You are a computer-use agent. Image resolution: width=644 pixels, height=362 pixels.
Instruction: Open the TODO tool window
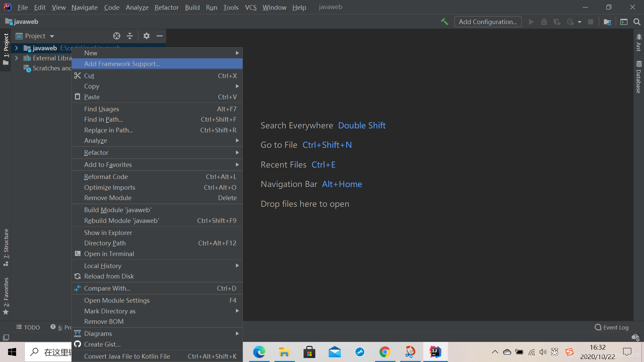28,327
